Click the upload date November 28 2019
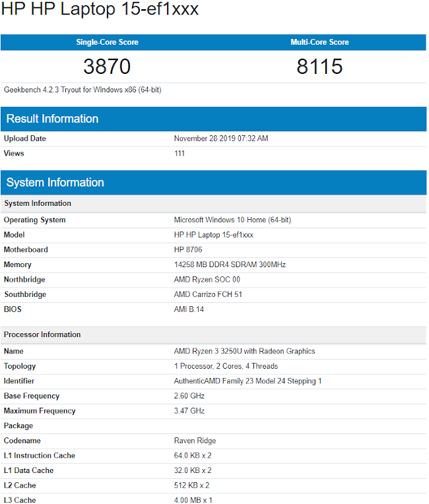The width and height of the screenshot is (429, 504). pos(220,139)
